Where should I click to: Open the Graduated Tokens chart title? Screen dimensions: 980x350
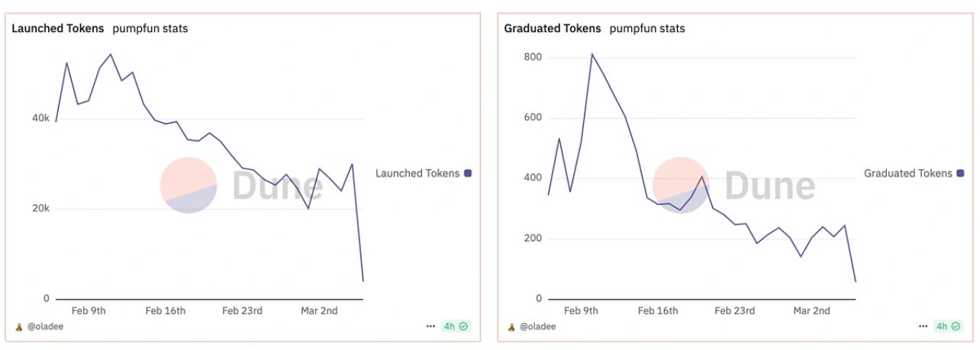click(x=552, y=29)
